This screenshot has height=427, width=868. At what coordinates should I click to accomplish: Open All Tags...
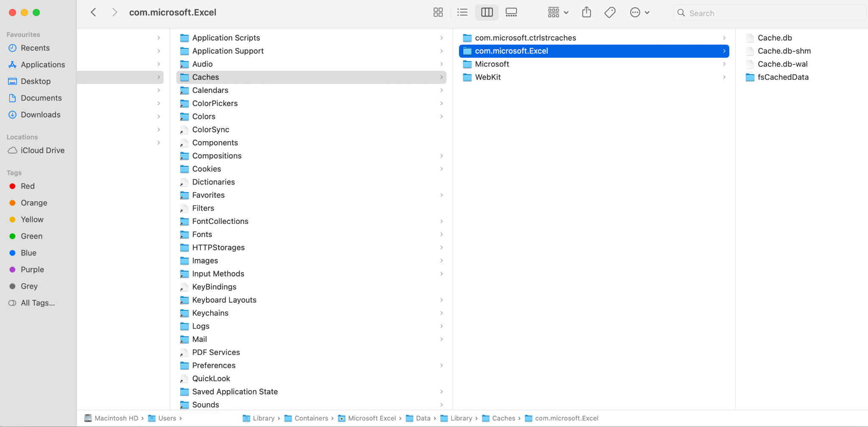(x=38, y=303)
